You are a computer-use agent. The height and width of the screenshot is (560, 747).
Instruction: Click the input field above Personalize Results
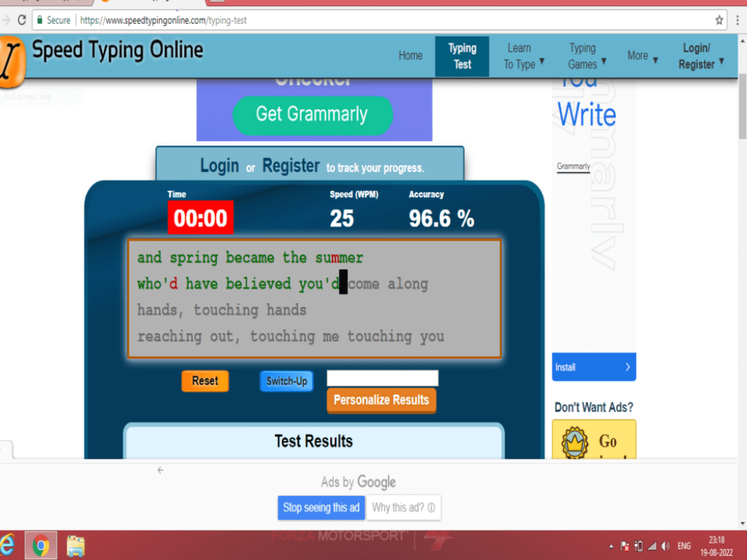point(382,378)
